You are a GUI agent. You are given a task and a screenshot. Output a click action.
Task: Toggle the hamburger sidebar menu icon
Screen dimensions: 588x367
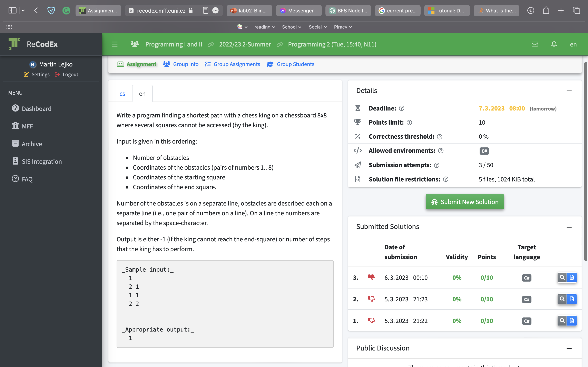(115, 44)
